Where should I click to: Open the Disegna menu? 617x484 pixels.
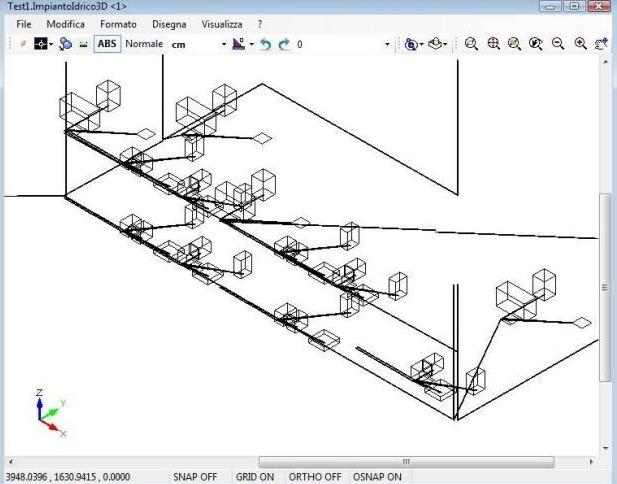(168, 23)
